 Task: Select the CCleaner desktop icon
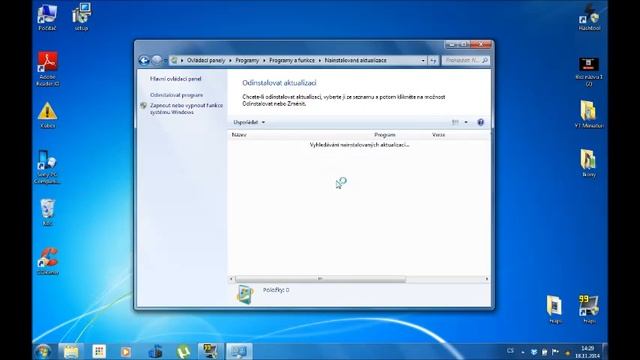click(47, 261)
